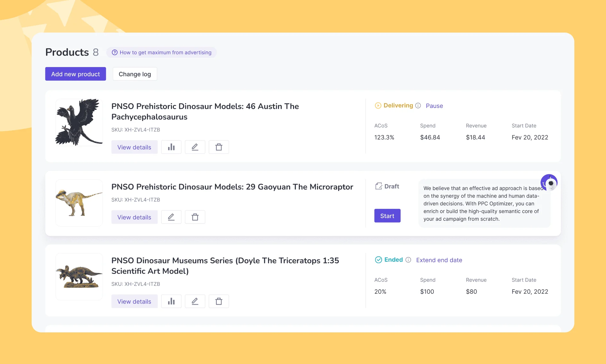Click the Spend value $100

(427, 292)
